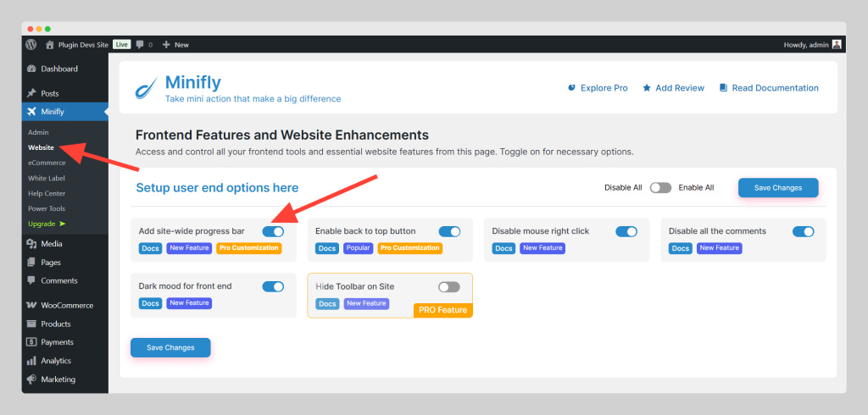Open the Power Tools submenu item
Image resolution: width=868 pixels, height=415 pixels.
(x=47, y=208)
